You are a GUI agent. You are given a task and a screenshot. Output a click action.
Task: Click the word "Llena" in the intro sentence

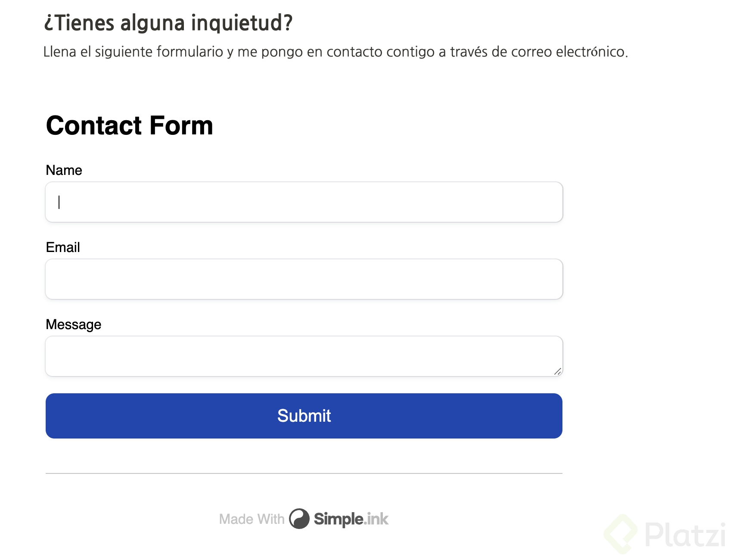tap(59, 52)
